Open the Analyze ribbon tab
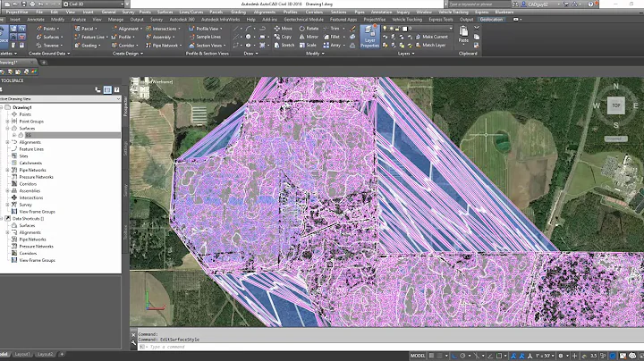The image size is (644, 361). (x=78, y=20)
